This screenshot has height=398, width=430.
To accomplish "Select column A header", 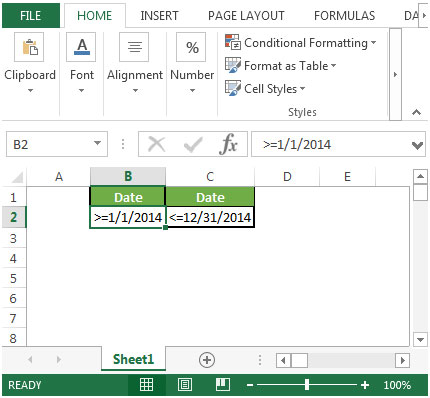I will point(59,176).
